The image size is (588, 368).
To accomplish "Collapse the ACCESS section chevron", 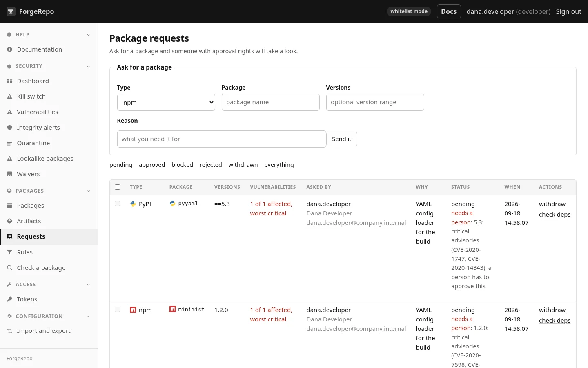I will (88, 285).
